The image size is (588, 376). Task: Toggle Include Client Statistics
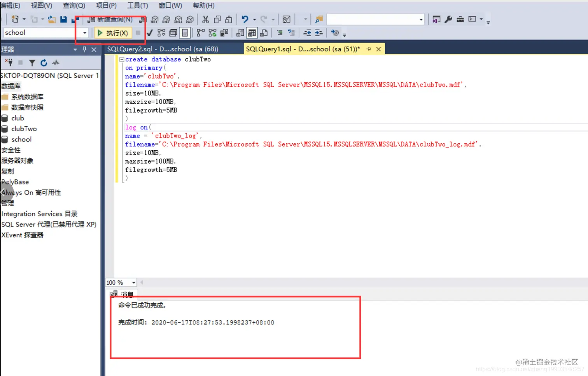(x=224, y=33)
